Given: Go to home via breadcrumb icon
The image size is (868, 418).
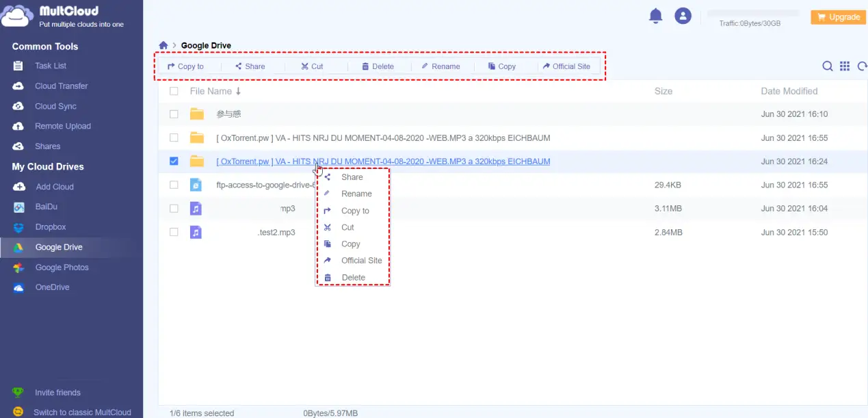Looking at the screenshot, I should (163, 45).
